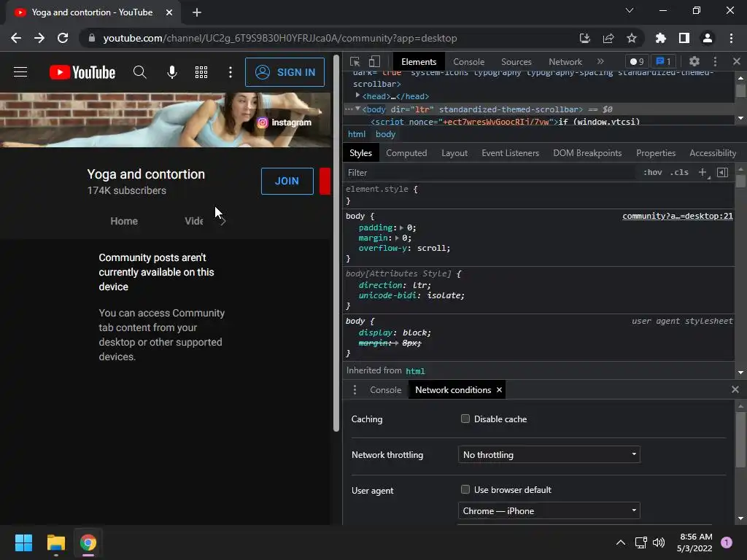Open the 1 issue badge
This screenshot has height=560, width=747.
pyautogui.click(x=664, y=61)
